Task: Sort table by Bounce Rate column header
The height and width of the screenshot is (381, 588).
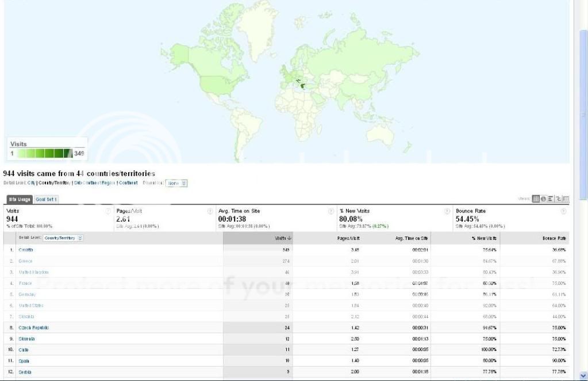Action: (554, 238)
